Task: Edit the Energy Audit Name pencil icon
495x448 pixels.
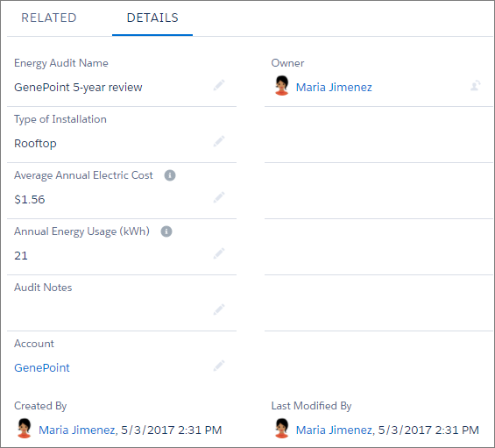Action: [x=219, y=85]
